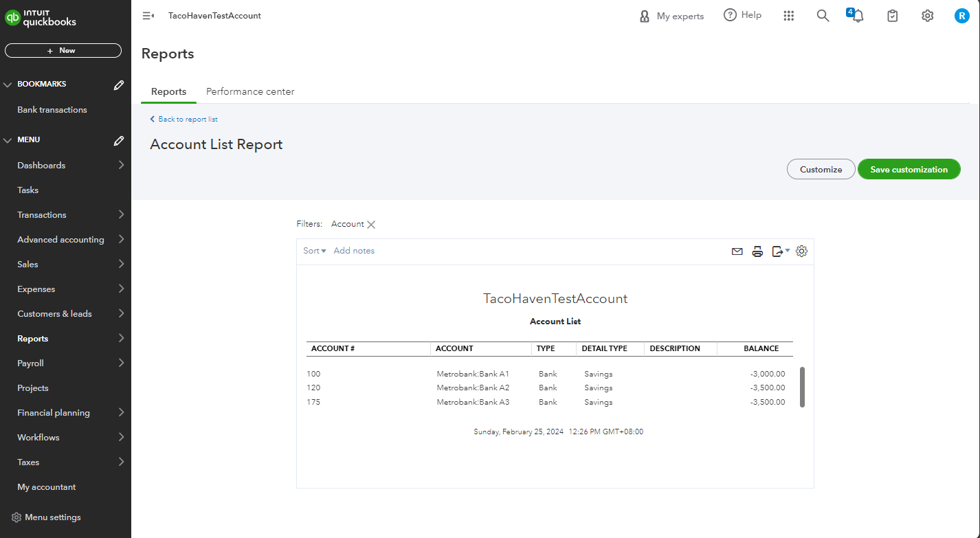Open Reports in sidebar
The height and width of the screenshot is (538, 980).
click(33, 339)
